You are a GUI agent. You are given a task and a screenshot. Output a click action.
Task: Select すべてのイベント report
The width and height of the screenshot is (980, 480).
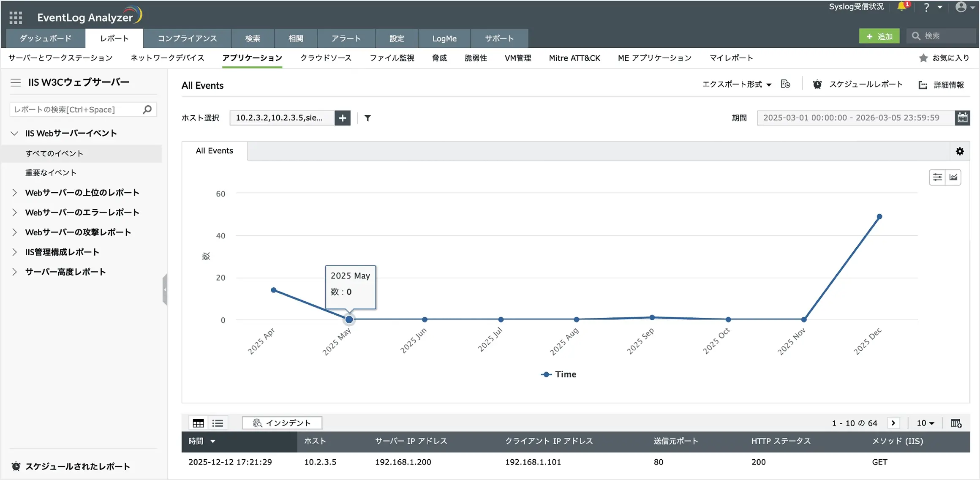(82, 153)
